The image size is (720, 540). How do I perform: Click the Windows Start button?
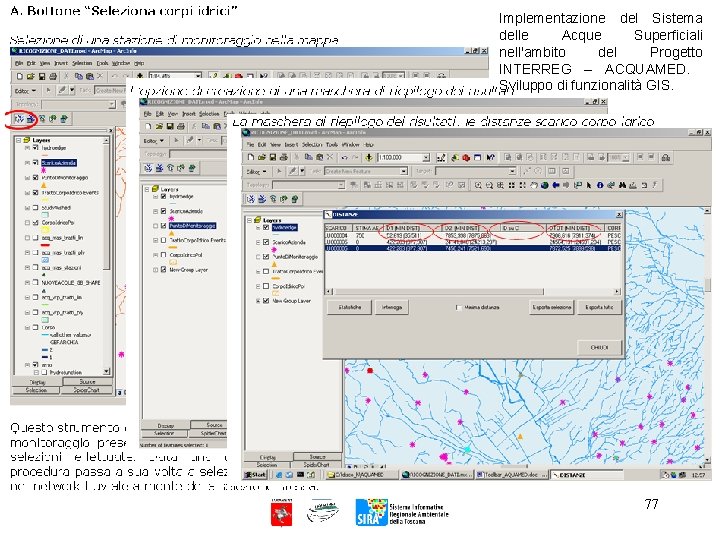pos(255,474)
